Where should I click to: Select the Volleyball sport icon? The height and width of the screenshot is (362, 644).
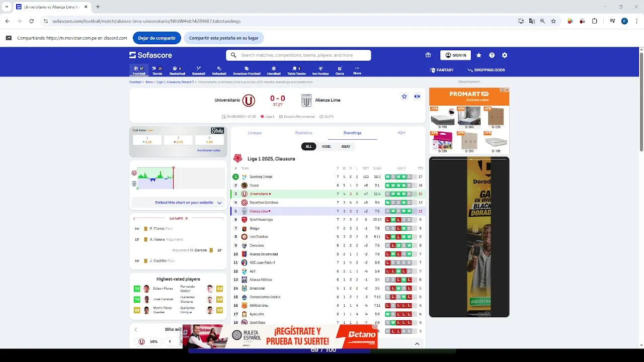219,70
